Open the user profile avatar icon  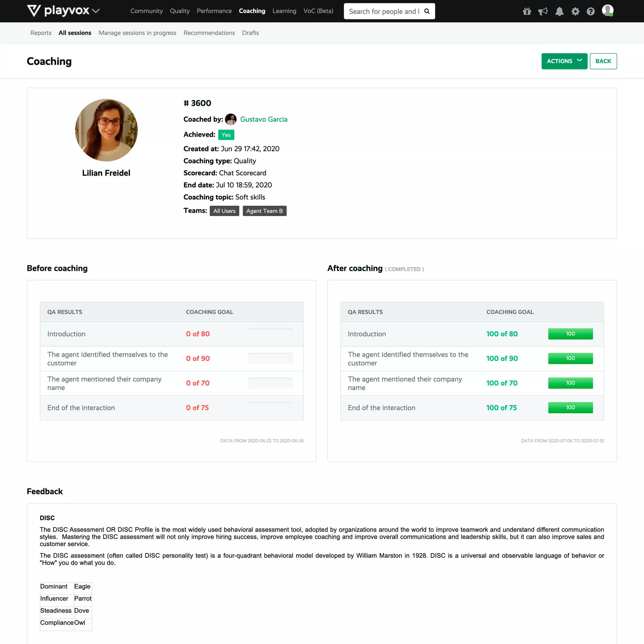(x=607, y=11)
